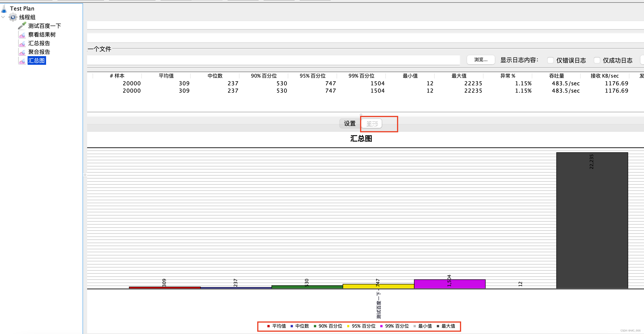
Task: Click the 吞吐量 column header
Action: [556, 76]
